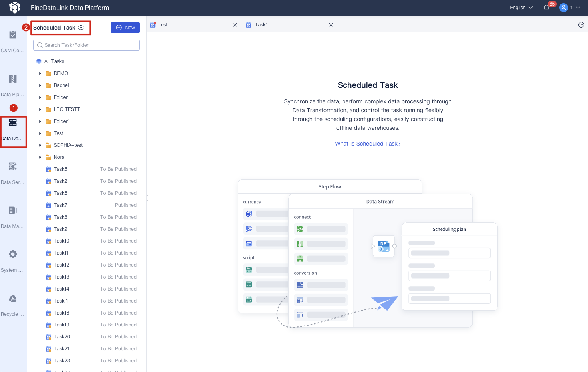Open the Data Management sidebar icon
Screen dimensions: 588x372
(x=13, y=210)
